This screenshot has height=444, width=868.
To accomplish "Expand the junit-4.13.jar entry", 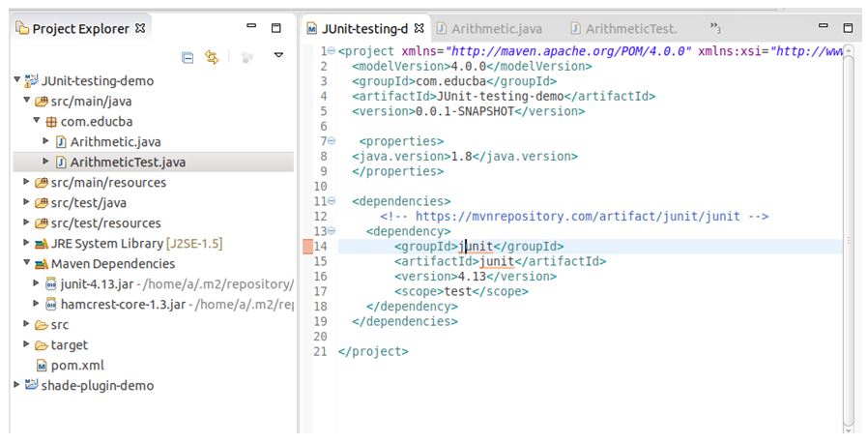I will [36, 283].
